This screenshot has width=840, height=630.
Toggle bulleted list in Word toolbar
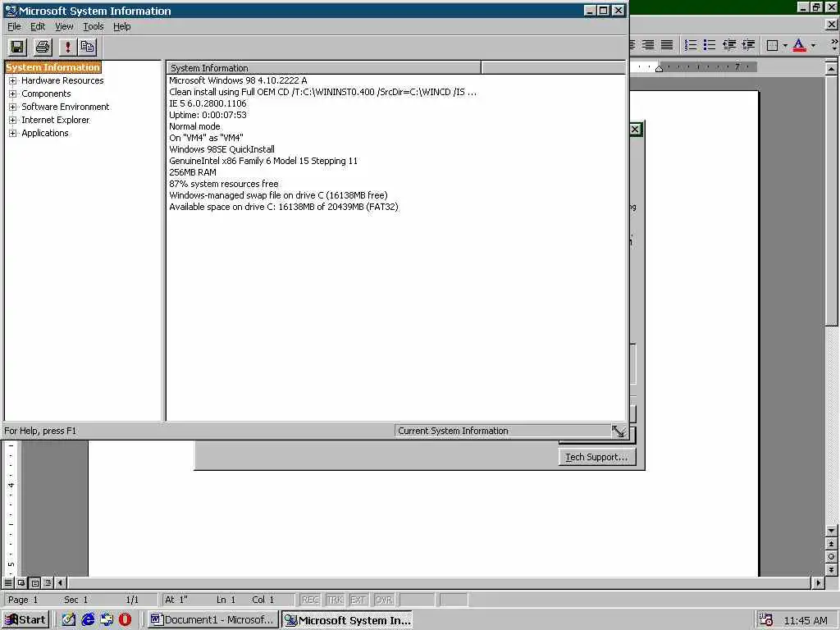(x=710, y=45)
